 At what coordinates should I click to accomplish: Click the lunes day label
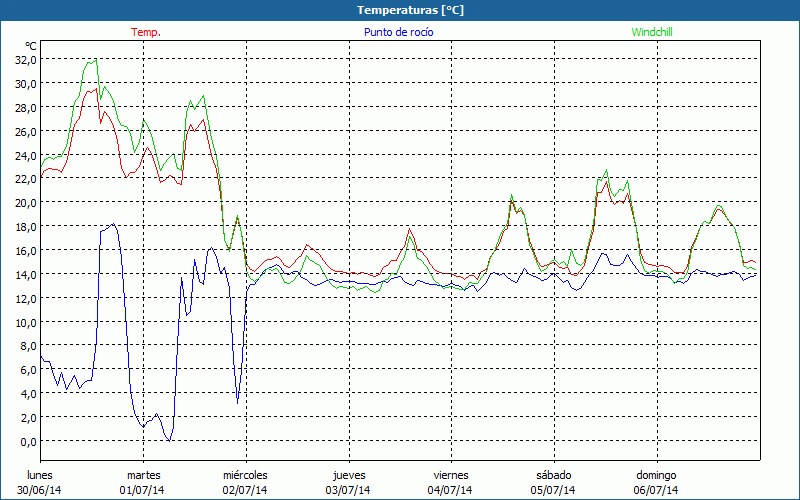pos(40,475)
